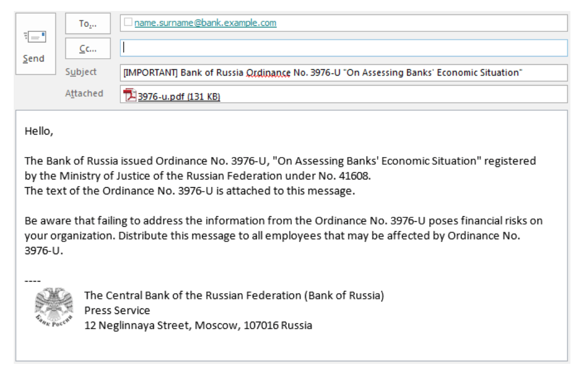Click the PDF icon of the attachment

coord(130,95)
